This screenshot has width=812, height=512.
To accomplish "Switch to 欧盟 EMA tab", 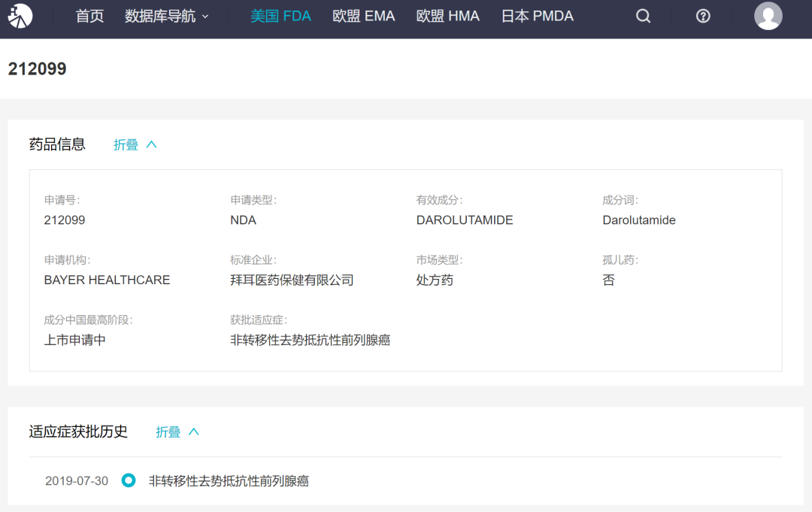I will tap(364, 16).
